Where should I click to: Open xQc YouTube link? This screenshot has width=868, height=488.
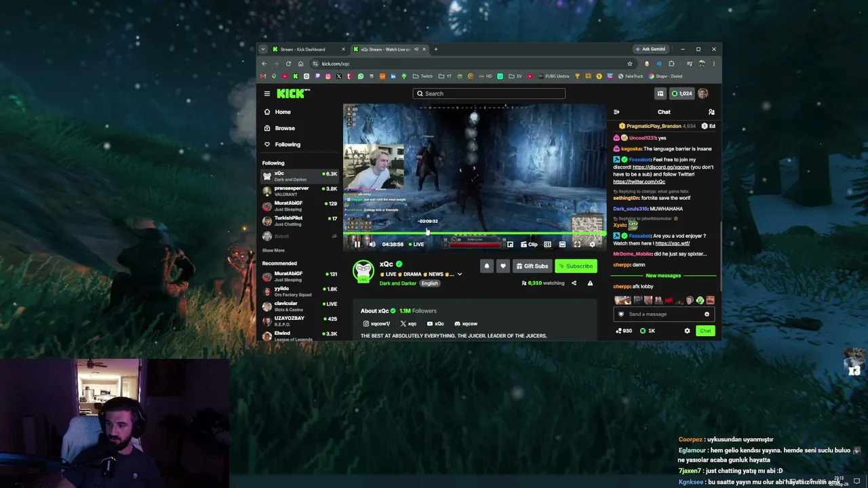[x=435, y=324]
